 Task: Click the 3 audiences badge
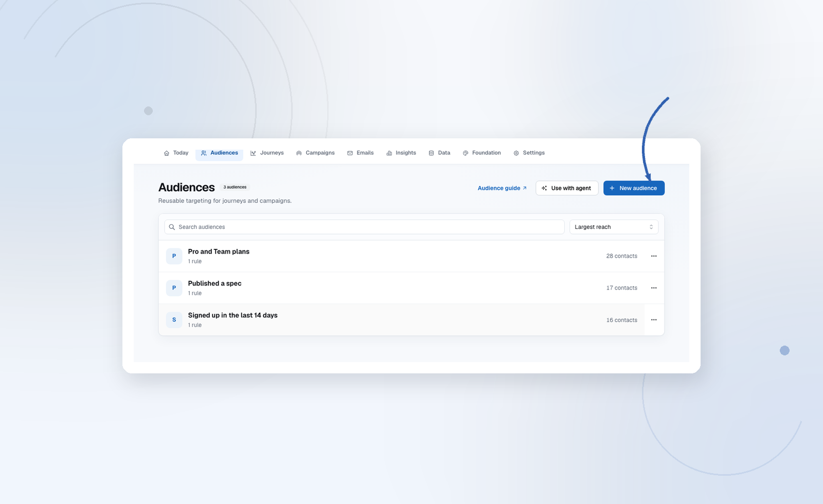coord(235,187)
